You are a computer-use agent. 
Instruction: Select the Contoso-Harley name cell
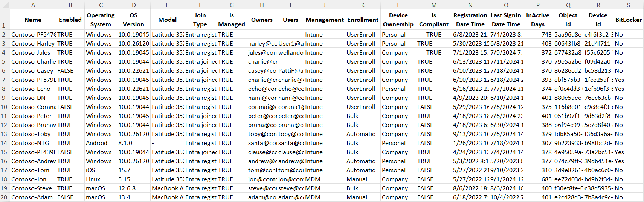(33, 43)
